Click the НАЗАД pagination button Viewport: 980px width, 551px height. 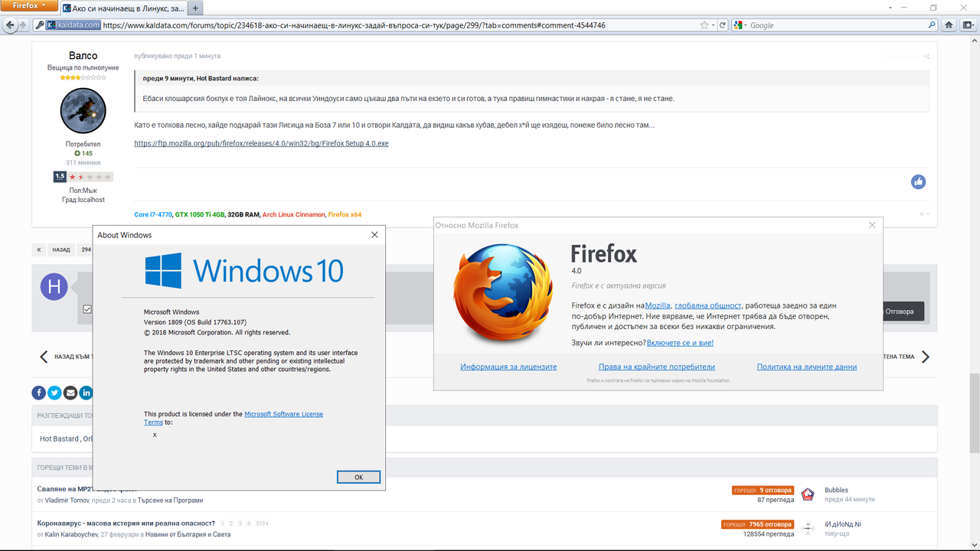[x=61, y=249]
